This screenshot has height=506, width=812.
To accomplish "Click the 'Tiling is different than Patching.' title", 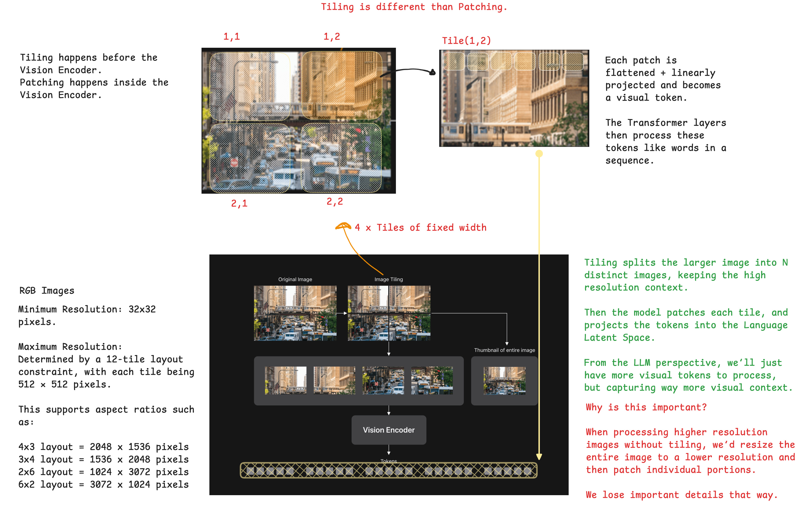I will (x=414, y=7).
